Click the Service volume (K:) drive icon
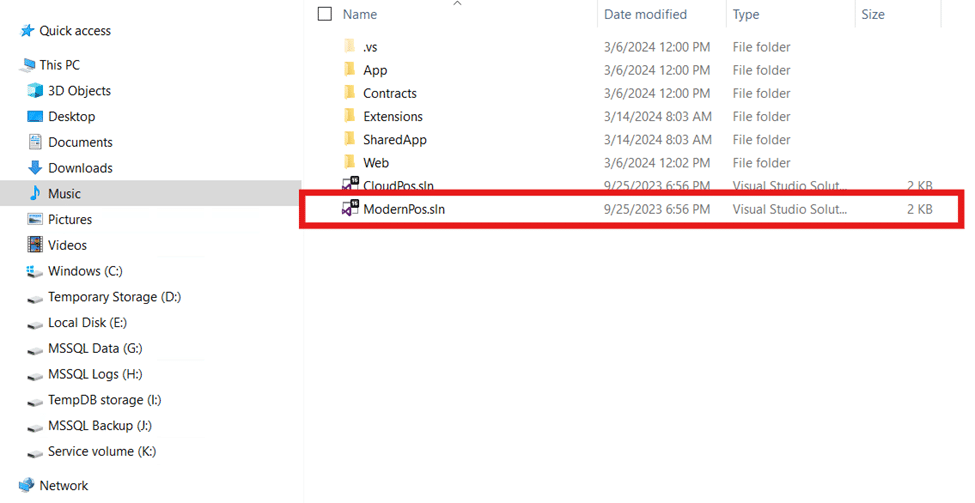975x503 pixels. click(35, 453)
